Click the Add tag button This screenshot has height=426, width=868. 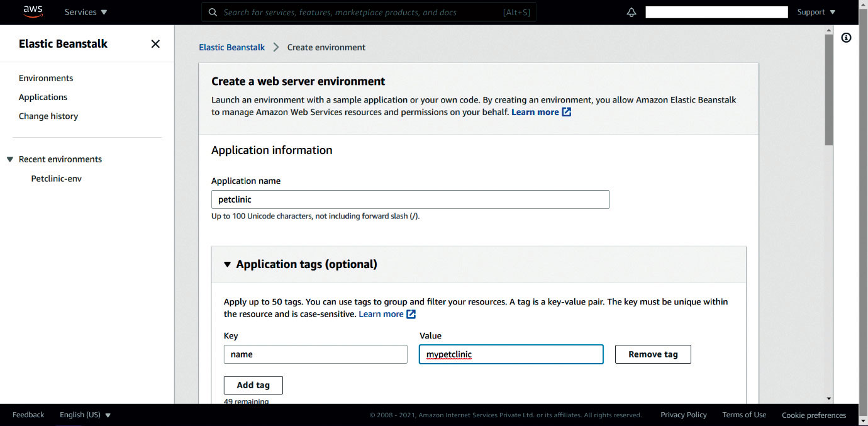pyautogui.click(x=253, y=385)
